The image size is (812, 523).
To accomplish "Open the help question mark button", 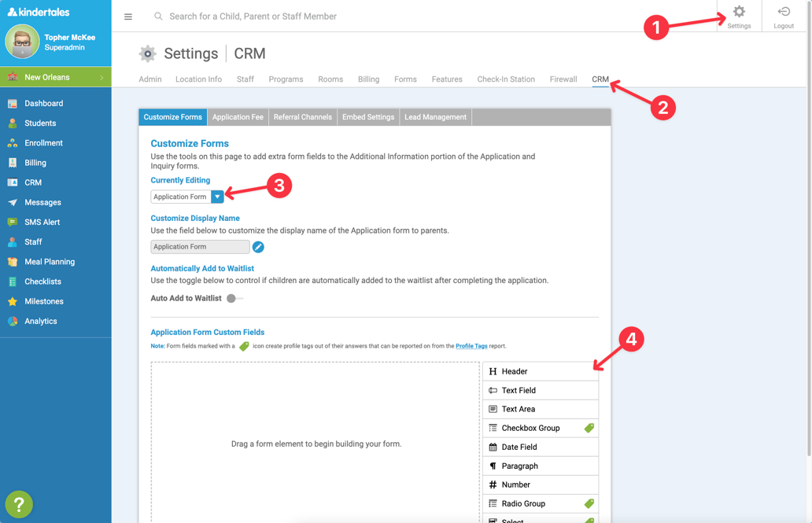I will pyautogui.click(x=18, y=504).
